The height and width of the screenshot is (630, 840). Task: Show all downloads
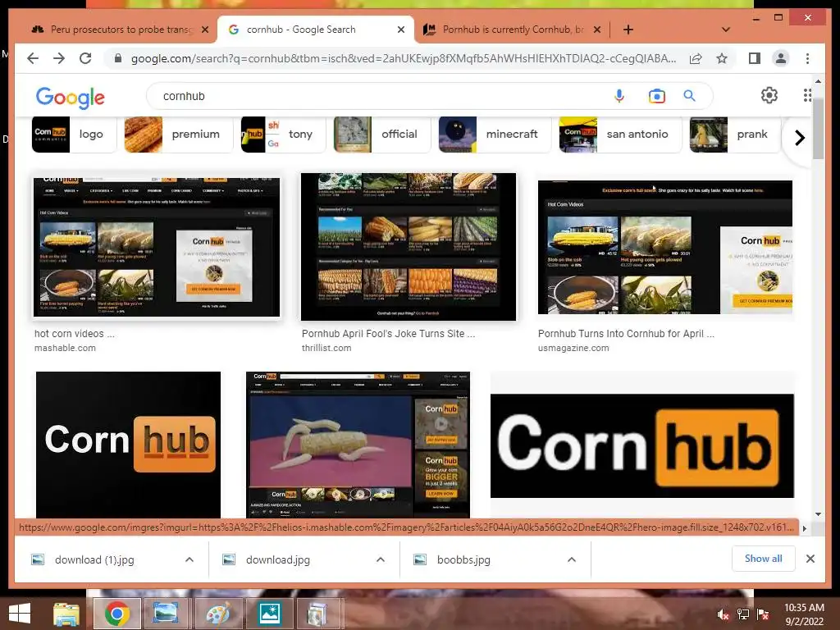[763, 559]
